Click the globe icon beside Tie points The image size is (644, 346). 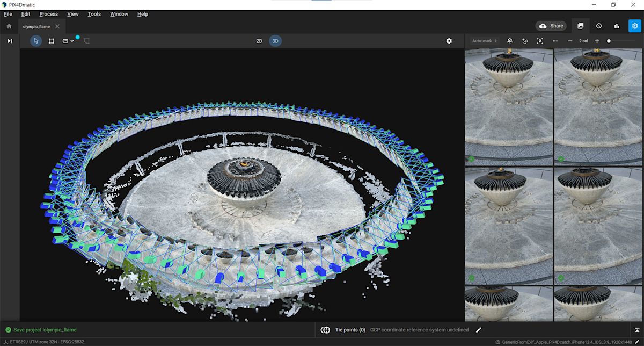(x=326, y=330)
